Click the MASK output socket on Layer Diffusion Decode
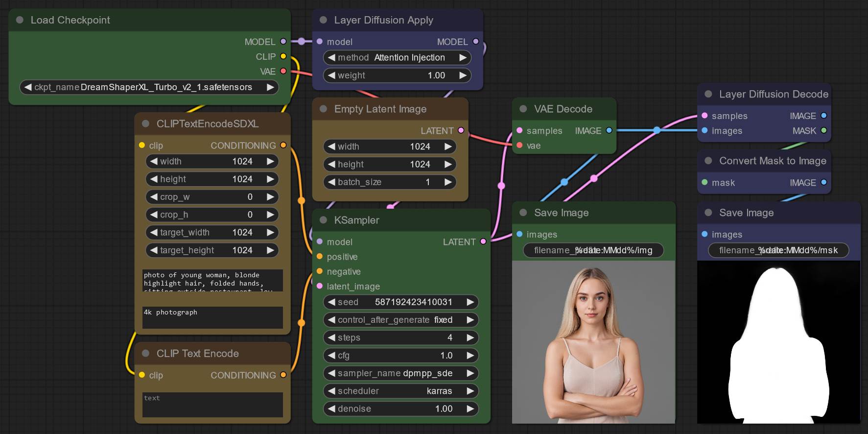The height and width of the screenshot is (434, 868). (x=824, y=130)
